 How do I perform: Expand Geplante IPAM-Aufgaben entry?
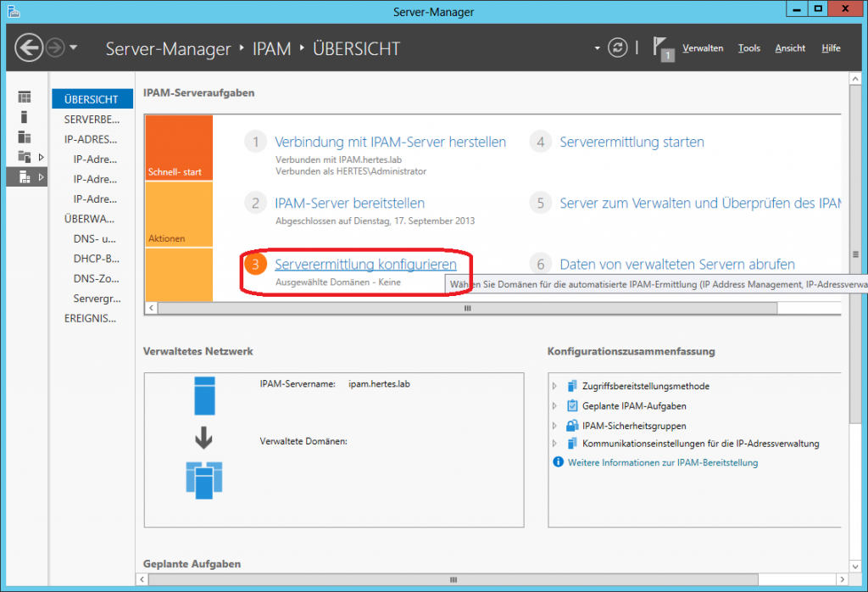[555, 405]
